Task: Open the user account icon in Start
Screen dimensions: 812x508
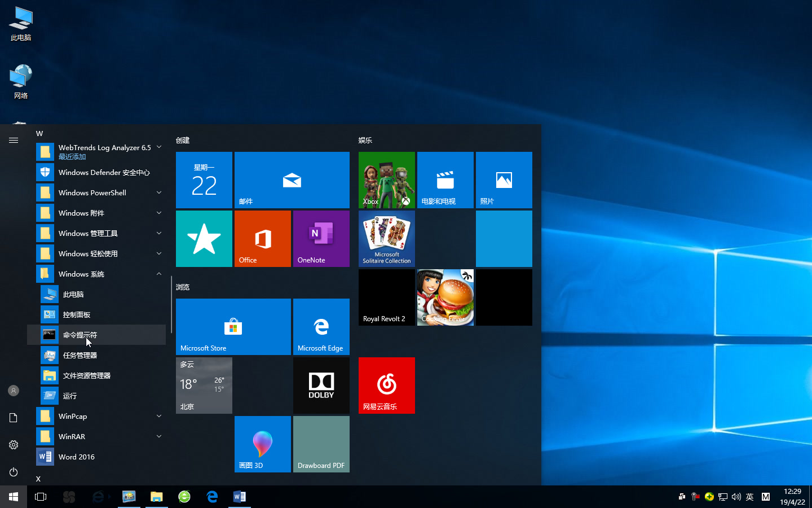Action: [x=14, y=391]
